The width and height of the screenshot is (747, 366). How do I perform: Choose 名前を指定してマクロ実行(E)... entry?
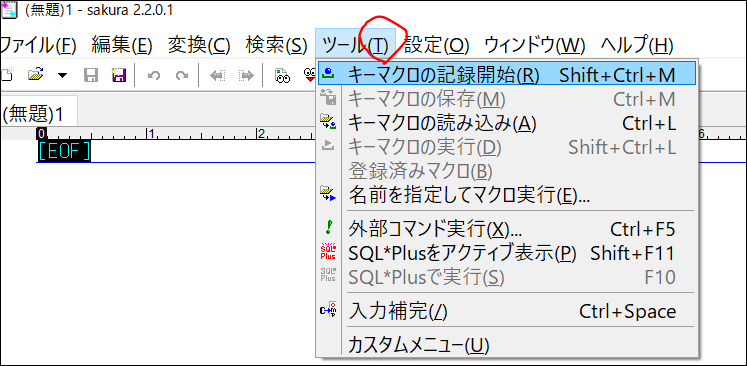pos(507,194)
